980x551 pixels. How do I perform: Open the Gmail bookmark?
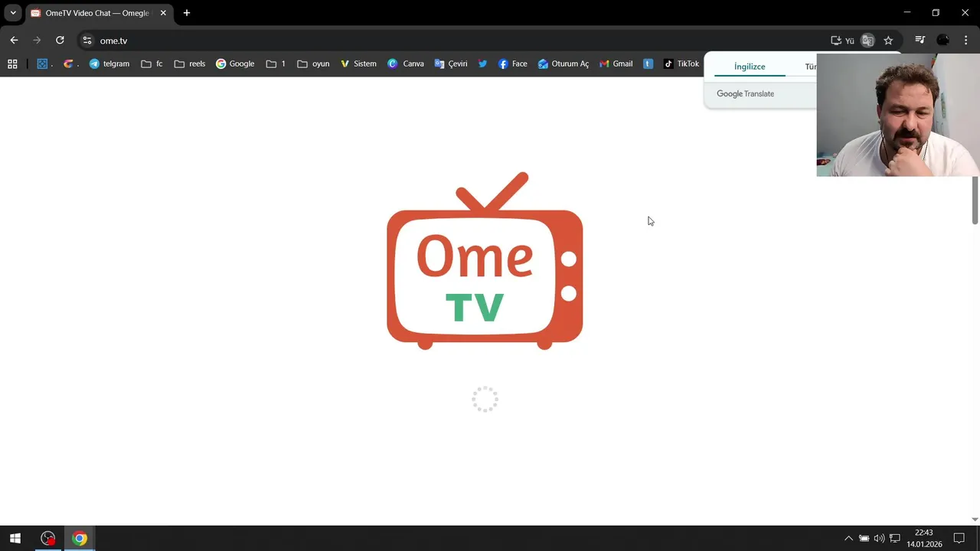click(x=616, y=64)
